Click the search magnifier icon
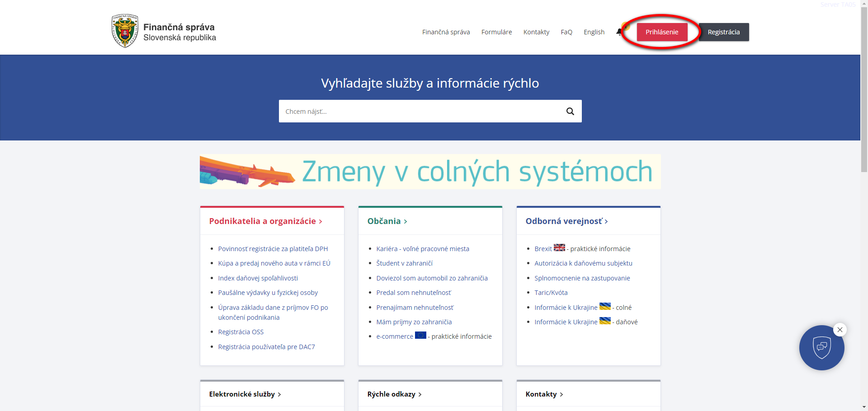The image size is (868, 411). pos(570,111)
